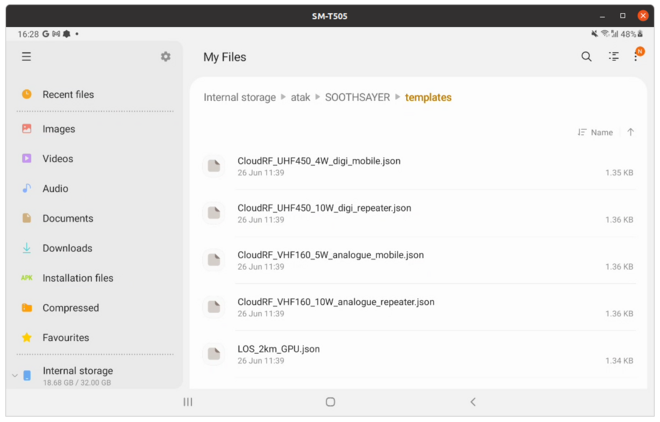660x422 pixels.
Task: Open CloudRF_VHF160_10W_analogue_repeater.json
Action: (x=419, y=307)
